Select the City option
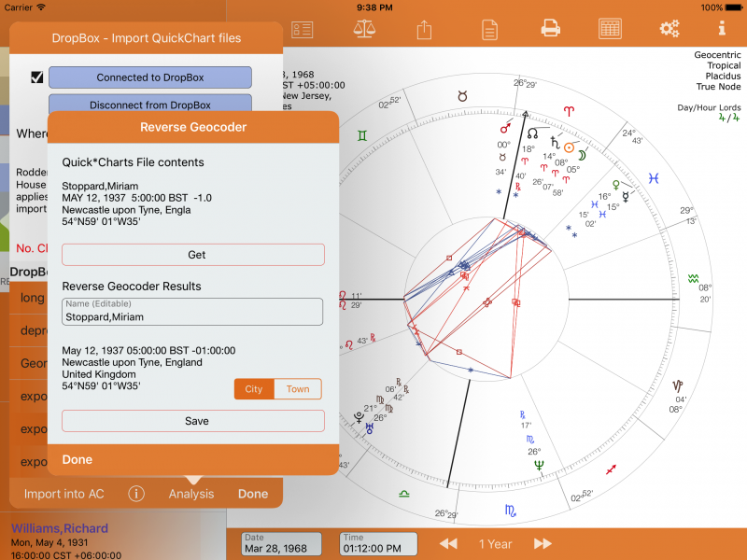Image resolution: width=747 pixels, height=560 pixels. click(x=253, y=389)
